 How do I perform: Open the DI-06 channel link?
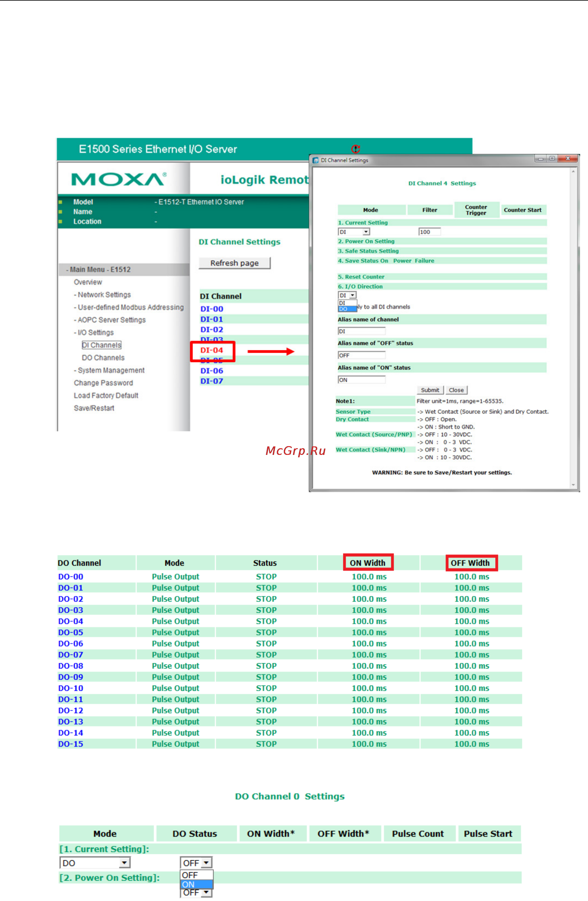pyautogui.click(x=212, y=371)
